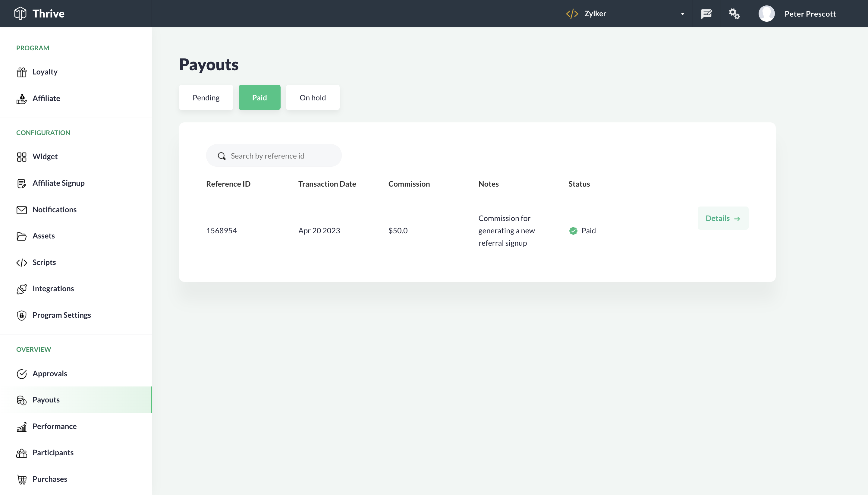Viewport: 868px width, 495px height.
Task: Open Details for payout 1568954
Action: [722, 218]
